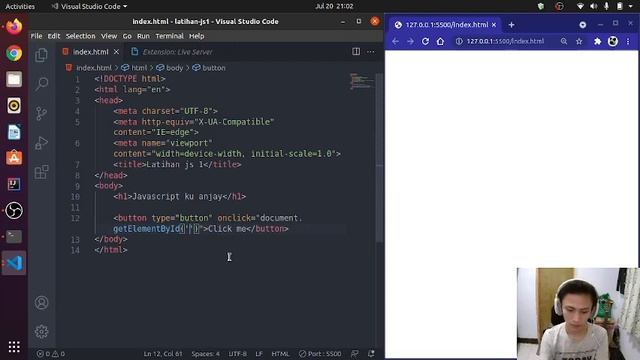Change the LF end-of-line sequence

259,353
